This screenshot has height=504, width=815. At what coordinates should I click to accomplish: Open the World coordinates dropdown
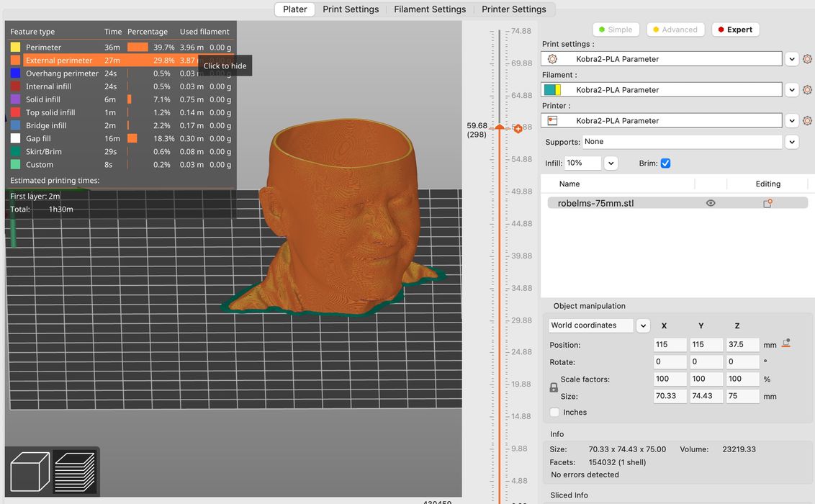[643, 325]
